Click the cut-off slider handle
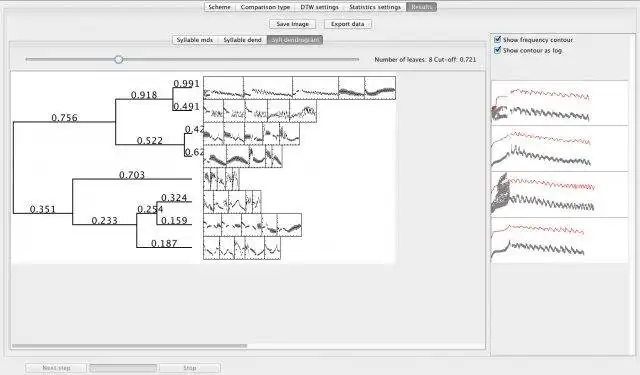 (118, 60)
